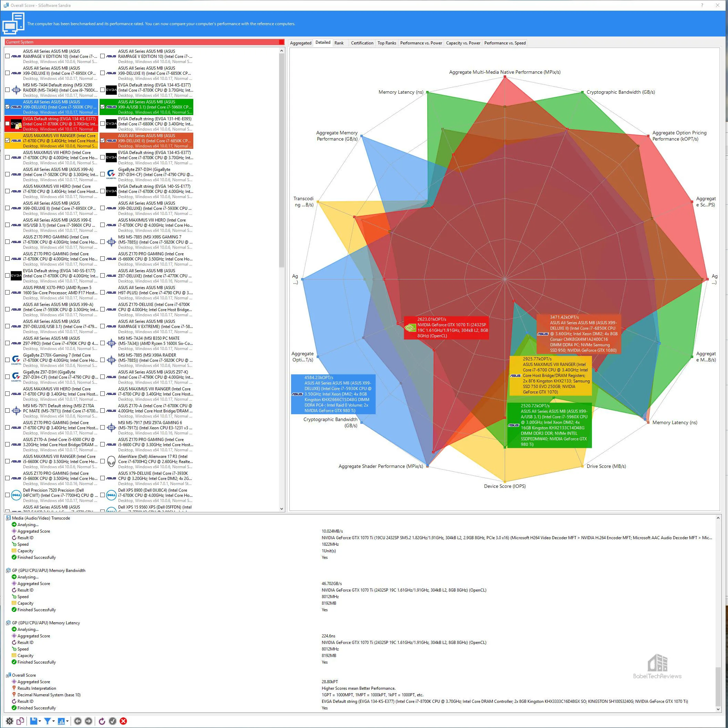Click the blue save floppy disk icon
Viewport: 728px width, 728px height.
click(x=33, y=721)
